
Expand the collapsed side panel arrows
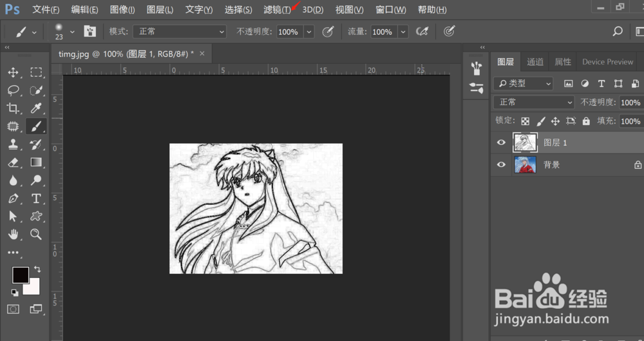point(482,47)
